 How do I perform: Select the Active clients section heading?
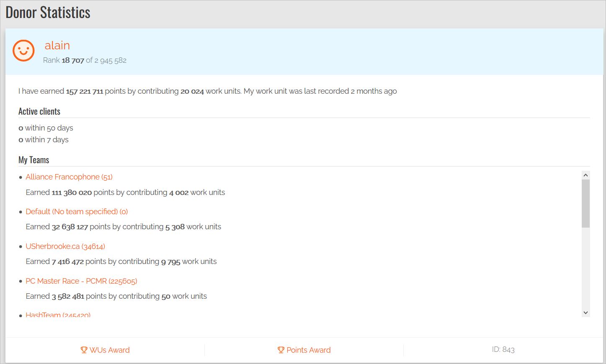pos(39,111)
